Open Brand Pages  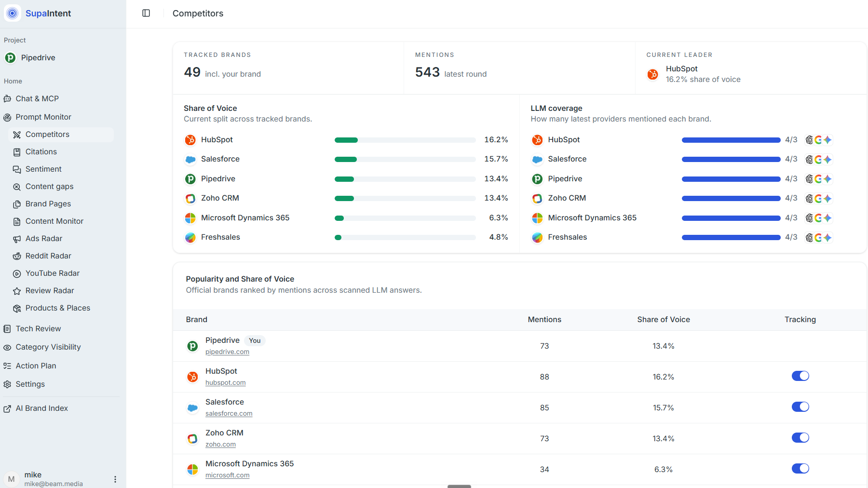(48, 203)
